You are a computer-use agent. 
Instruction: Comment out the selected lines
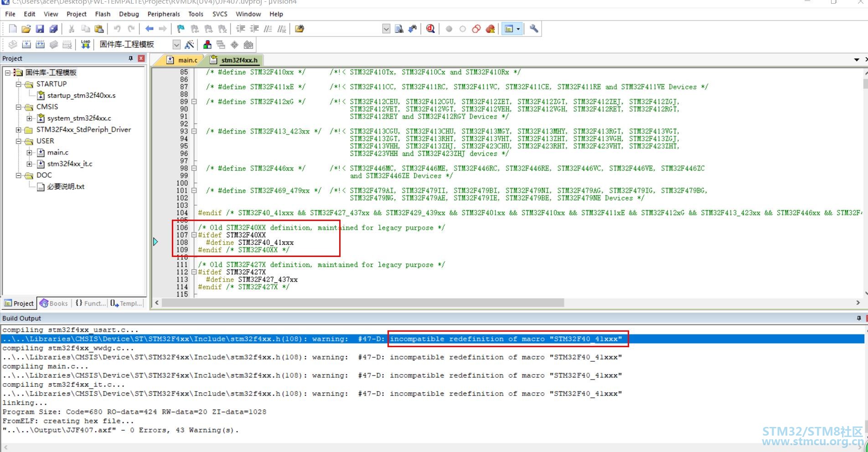(268, 29)
